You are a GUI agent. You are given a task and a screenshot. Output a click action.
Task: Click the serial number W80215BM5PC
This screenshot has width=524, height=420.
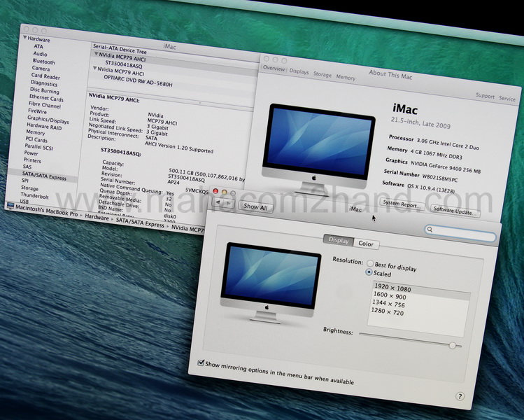[x=440, y=178]
